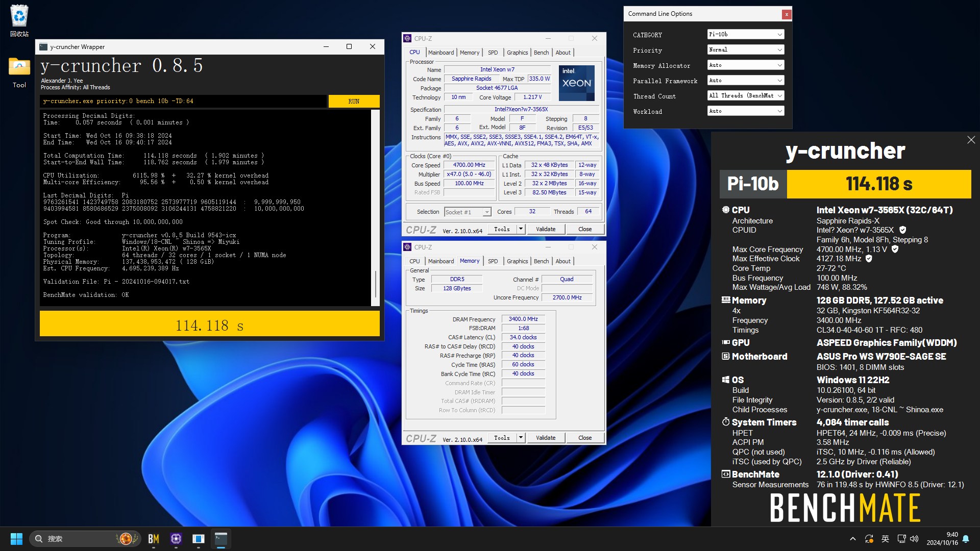The width and height of the screenshot is (980, 551).
Task: Click the yellow RUN button
Action: 354,101
